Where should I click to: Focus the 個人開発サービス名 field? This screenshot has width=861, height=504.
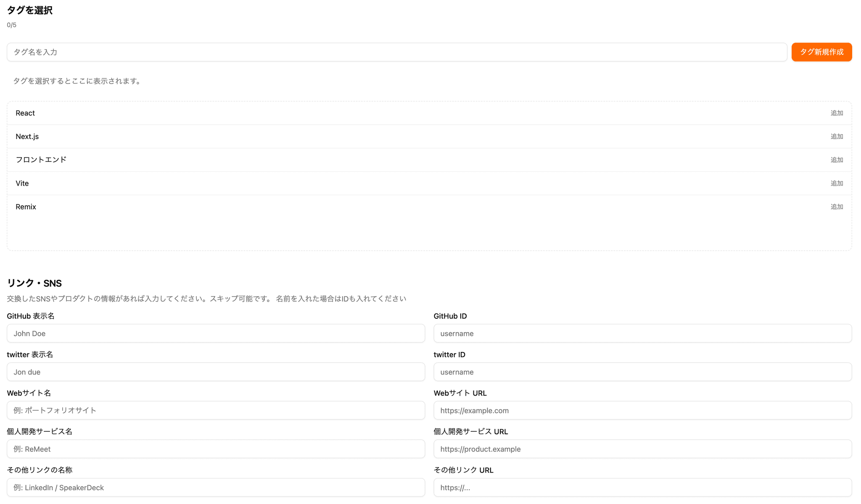point(216,449)
